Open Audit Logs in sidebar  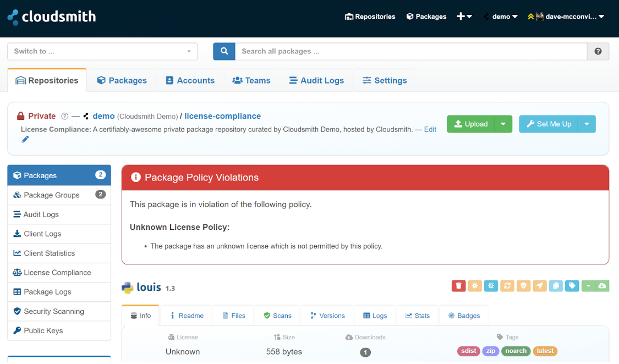[x=59, y=214]
